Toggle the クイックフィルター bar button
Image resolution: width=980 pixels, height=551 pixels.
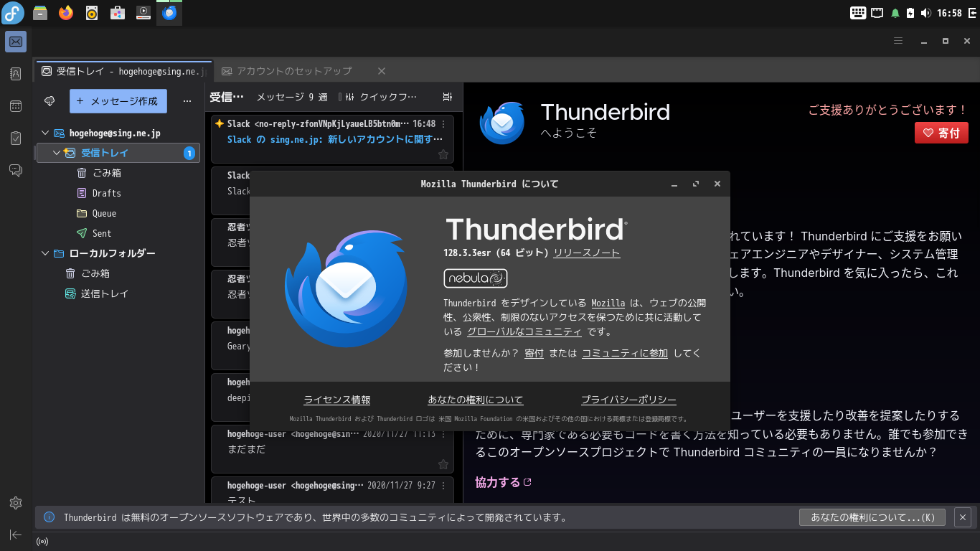381,97
